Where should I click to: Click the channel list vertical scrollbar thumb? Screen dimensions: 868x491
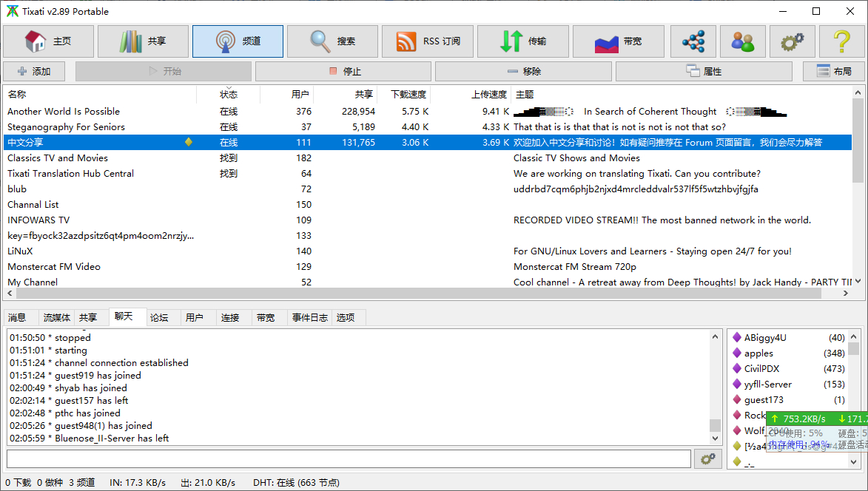pyautogui.click(x=858, y=141)
